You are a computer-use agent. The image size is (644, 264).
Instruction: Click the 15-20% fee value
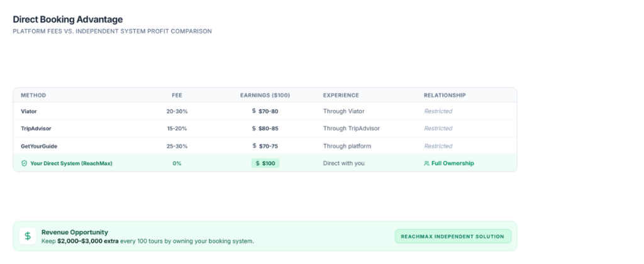(177, 128)
